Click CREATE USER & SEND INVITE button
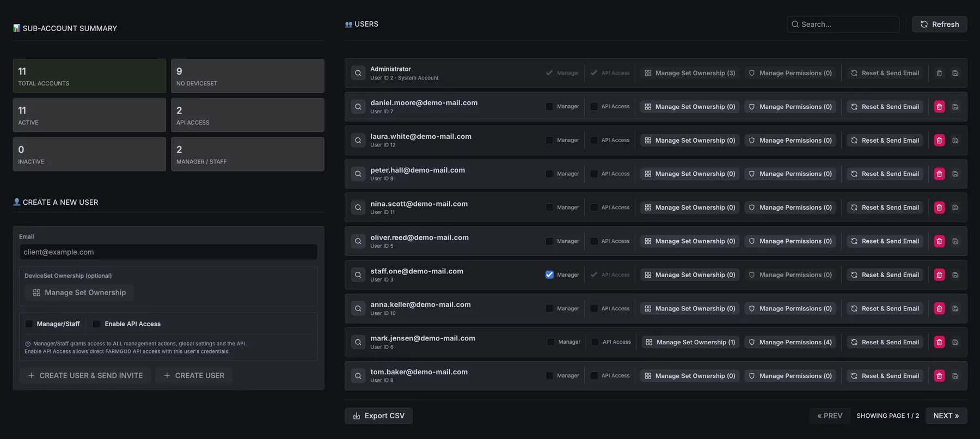This screenshot has width=980, height=439. tap(85, 375)
